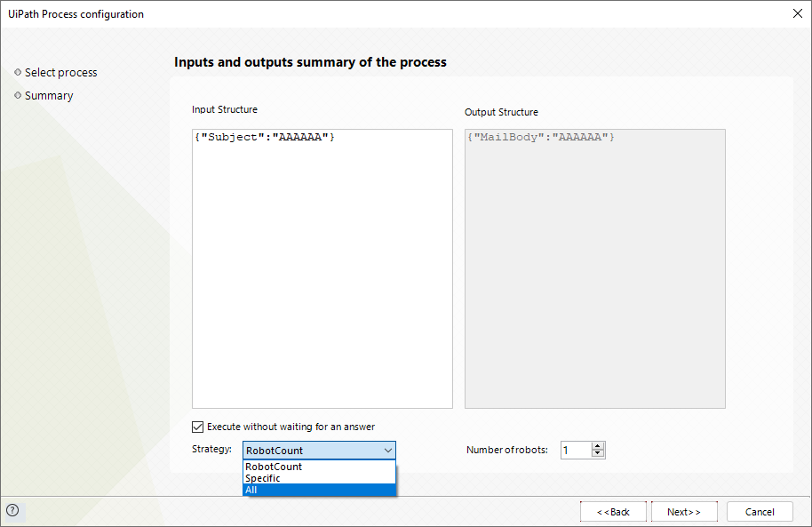
Task: Click the Input Structure label
Action: point(225,109)
